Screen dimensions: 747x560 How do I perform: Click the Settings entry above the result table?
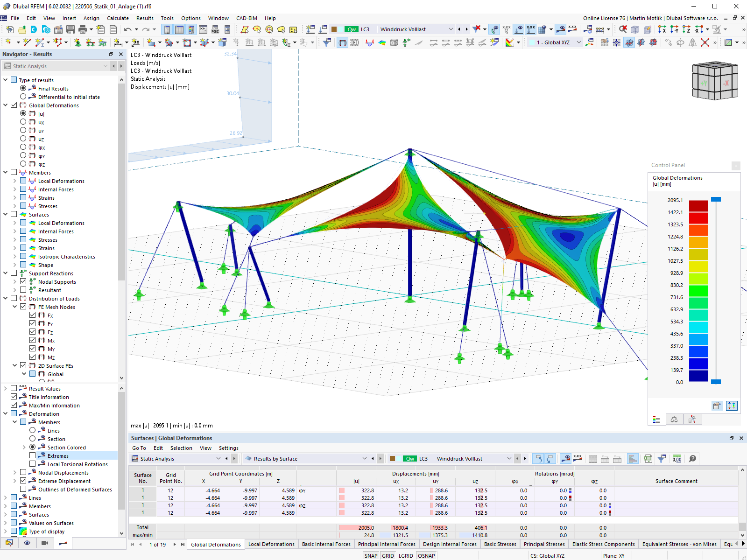tap(228, 448)
